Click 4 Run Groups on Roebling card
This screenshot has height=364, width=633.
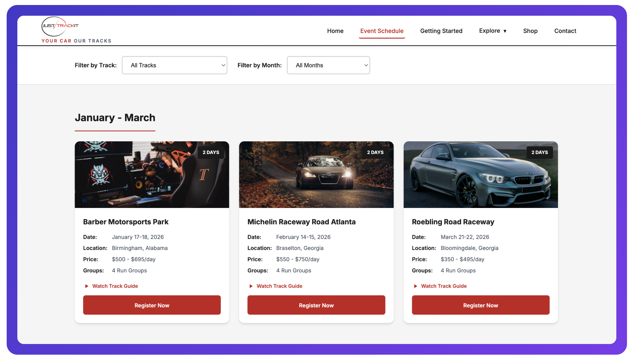tap(458, 271)
